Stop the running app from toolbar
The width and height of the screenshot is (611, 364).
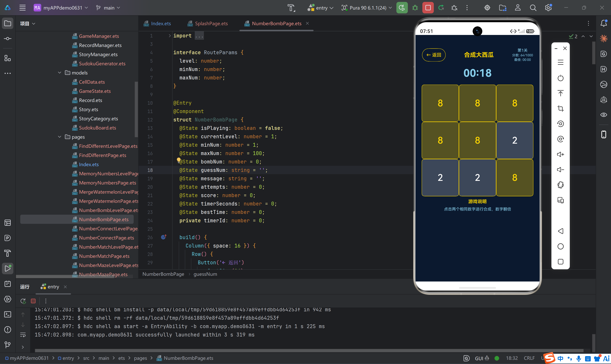click(428, 8)
